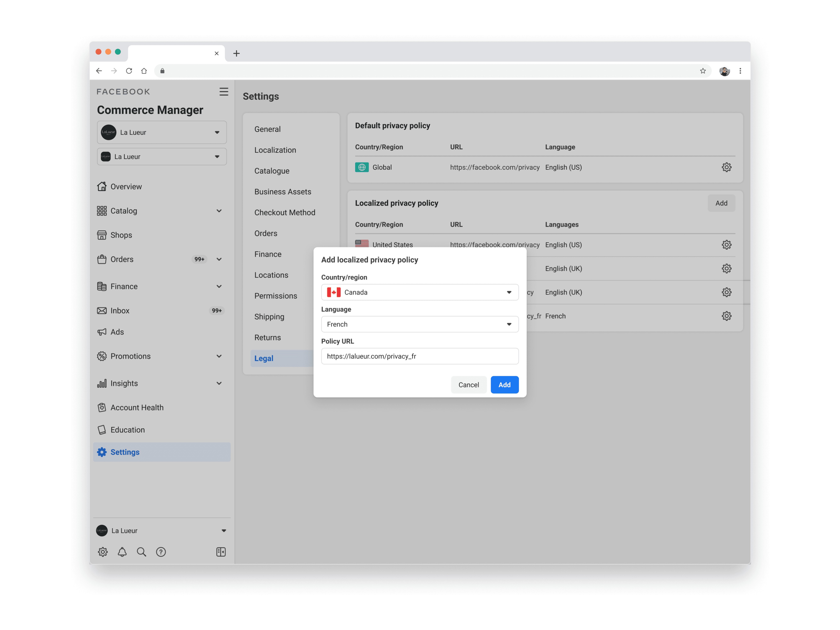This screenshot has height=630, width=840.
Task: Expand the Orders submenu chevron
Action: 219,259
